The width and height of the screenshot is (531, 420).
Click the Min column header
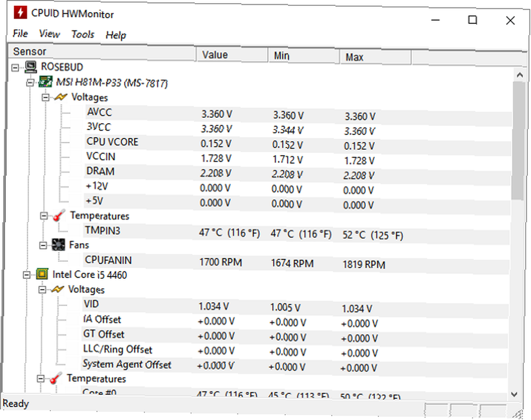304,56
